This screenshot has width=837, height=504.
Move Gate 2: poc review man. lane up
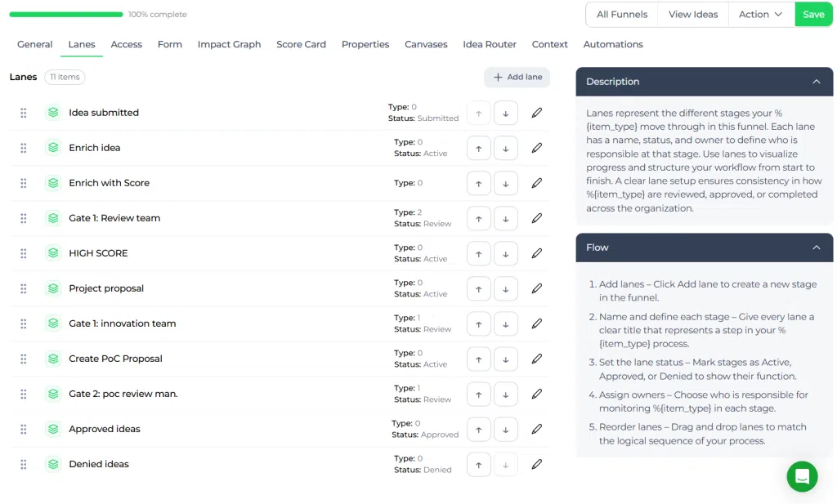click(478, 395)
